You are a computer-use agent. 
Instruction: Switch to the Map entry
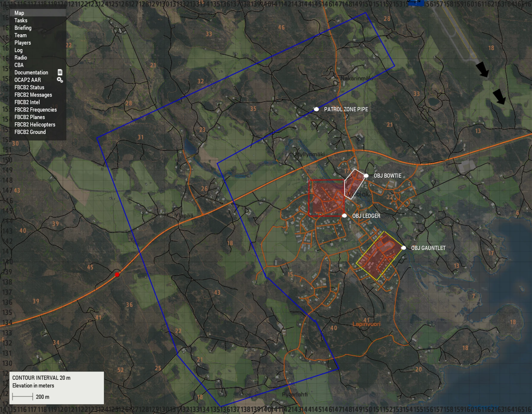click(19, 13)
